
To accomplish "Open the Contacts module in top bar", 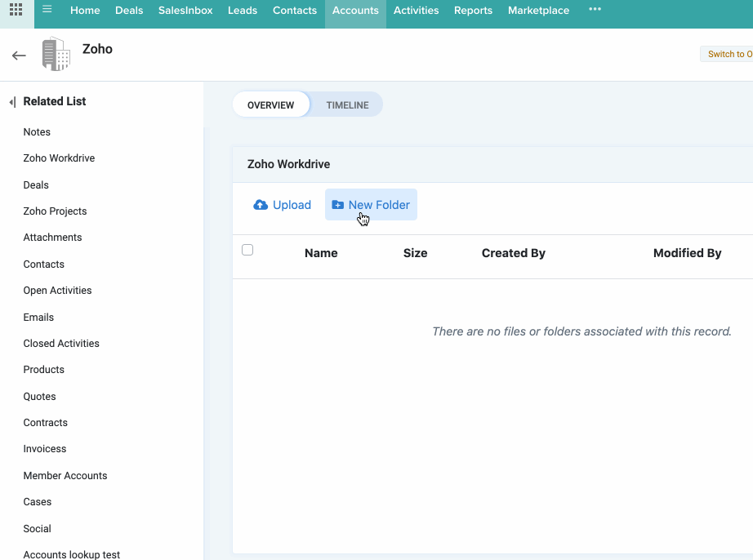I will click(x=295, y=10).
